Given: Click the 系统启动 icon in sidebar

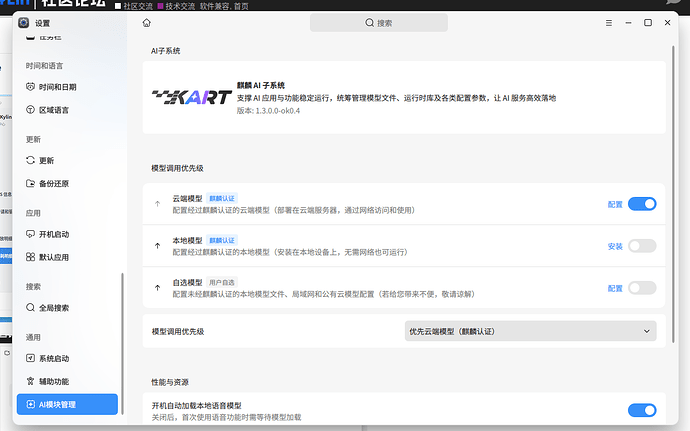Looking at the screenshot, I should point(30,358).
